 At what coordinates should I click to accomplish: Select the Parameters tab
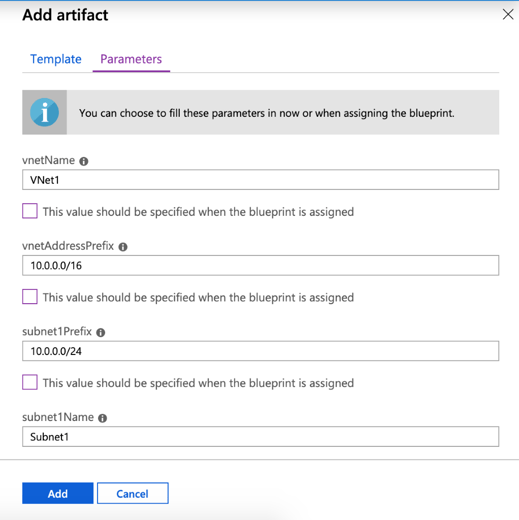tap(131, 59)
